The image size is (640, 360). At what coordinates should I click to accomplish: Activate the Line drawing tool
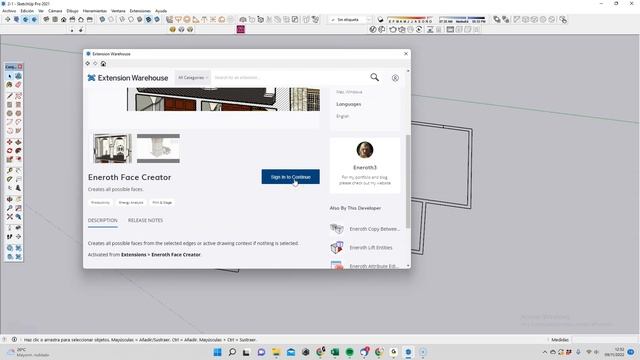pos(9,96)
